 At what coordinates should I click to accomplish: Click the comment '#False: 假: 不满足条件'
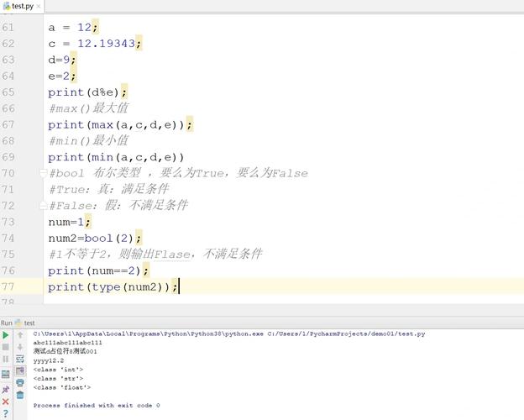click(118, 206)
